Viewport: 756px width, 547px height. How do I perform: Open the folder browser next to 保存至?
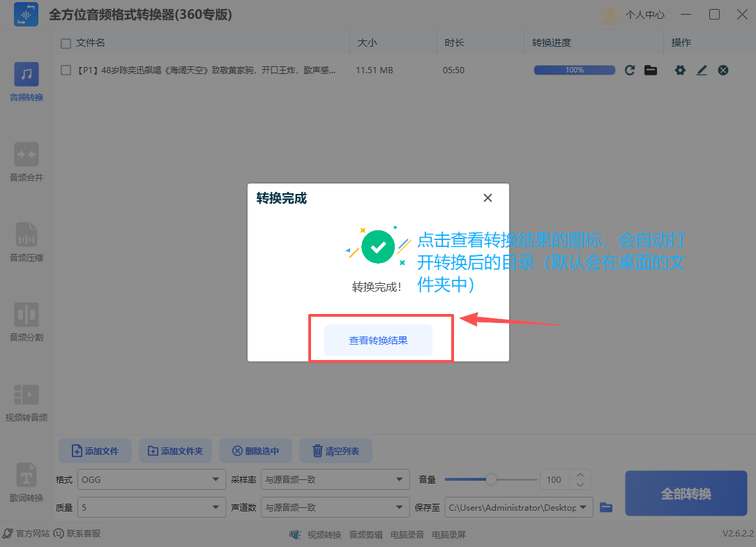(605, 507)
